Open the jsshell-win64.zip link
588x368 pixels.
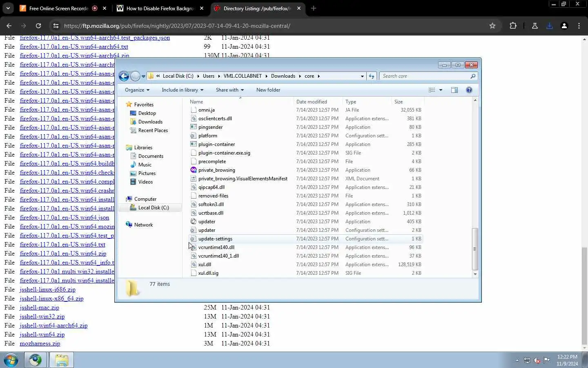[42, 334]
